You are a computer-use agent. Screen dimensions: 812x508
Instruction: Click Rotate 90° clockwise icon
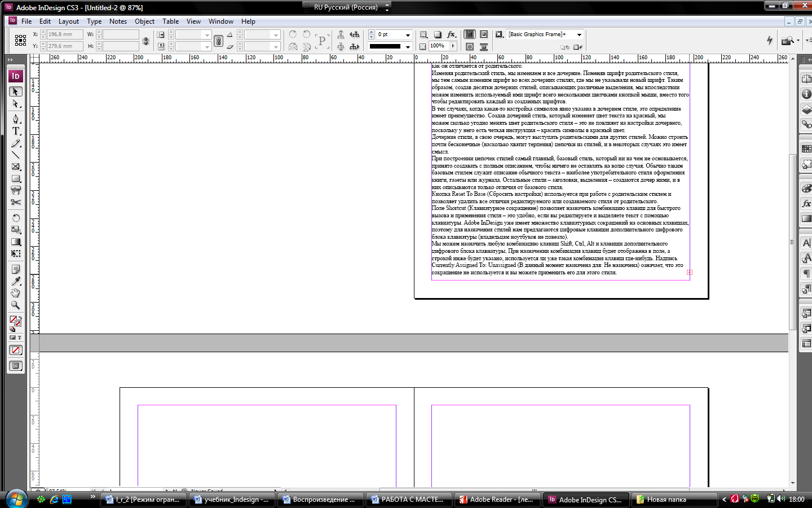293,34
